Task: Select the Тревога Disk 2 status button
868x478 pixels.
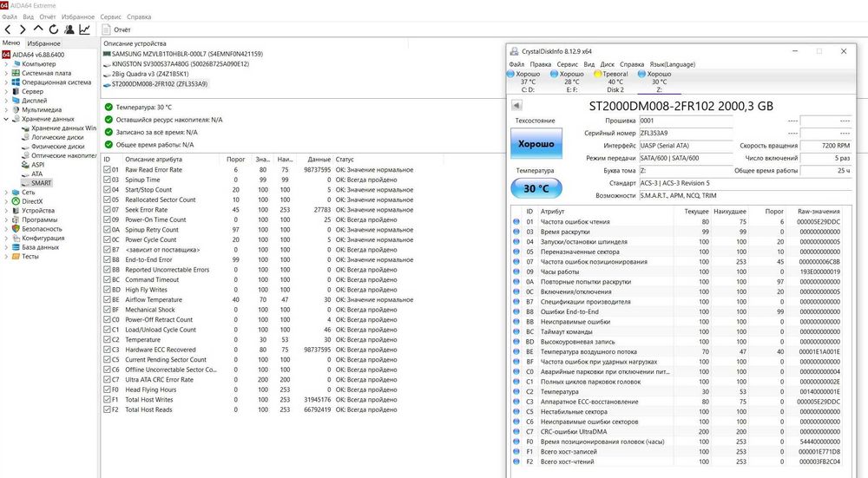Action: (611, 82)
